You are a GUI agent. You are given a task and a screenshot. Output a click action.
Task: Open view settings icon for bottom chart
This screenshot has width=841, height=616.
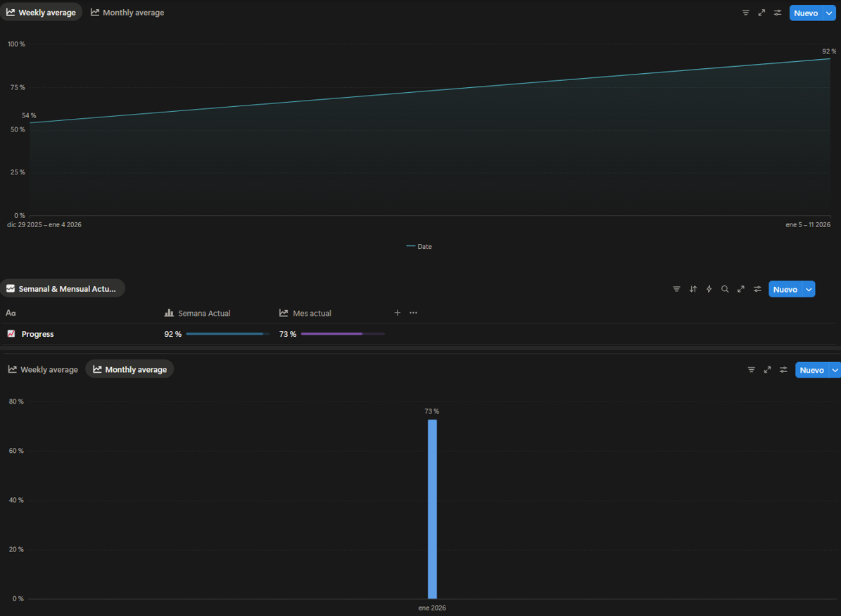[783, 370]
